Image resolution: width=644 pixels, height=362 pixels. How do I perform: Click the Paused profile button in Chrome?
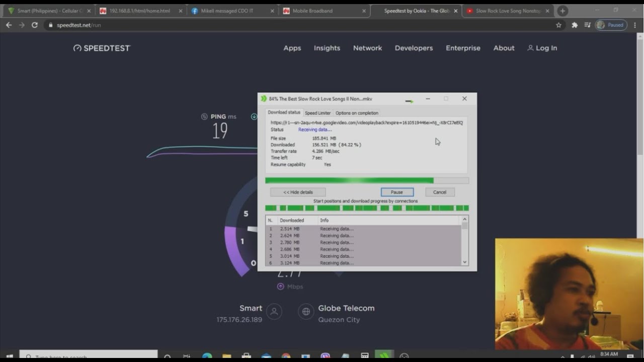(x=610, y=25)
